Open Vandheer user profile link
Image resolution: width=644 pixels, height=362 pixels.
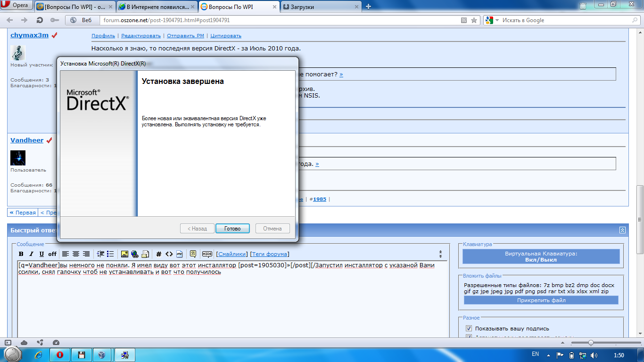click(x=27, y=140)
